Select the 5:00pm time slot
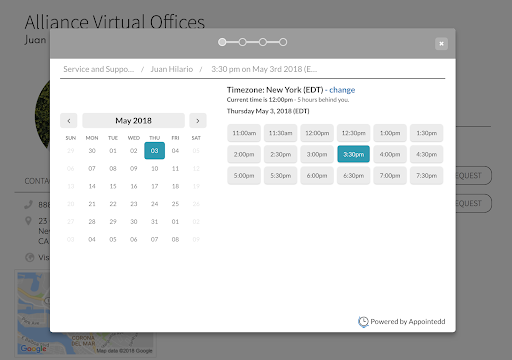The height and width of the screenshot is (360, 512). [x=244, y=176]
